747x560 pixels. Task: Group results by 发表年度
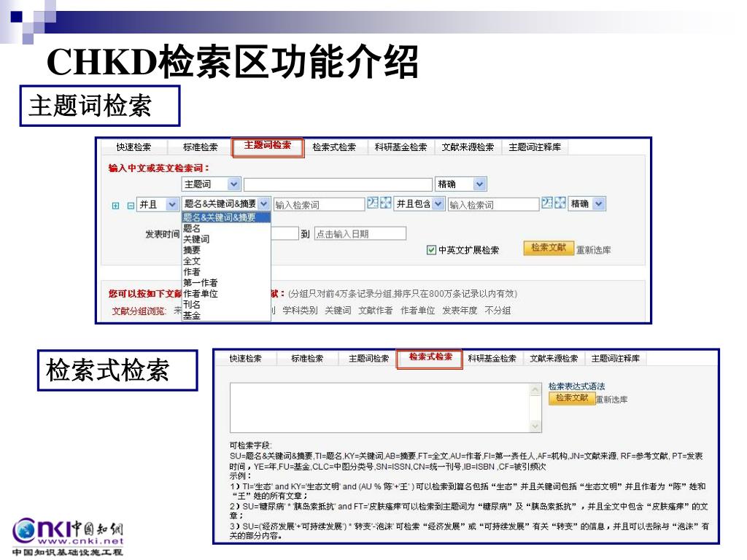(460, 311)
